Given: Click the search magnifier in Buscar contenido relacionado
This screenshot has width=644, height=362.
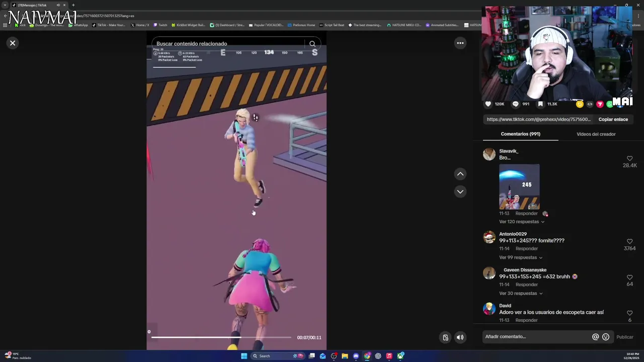Looking at the screenshot, I should [312, 44].
